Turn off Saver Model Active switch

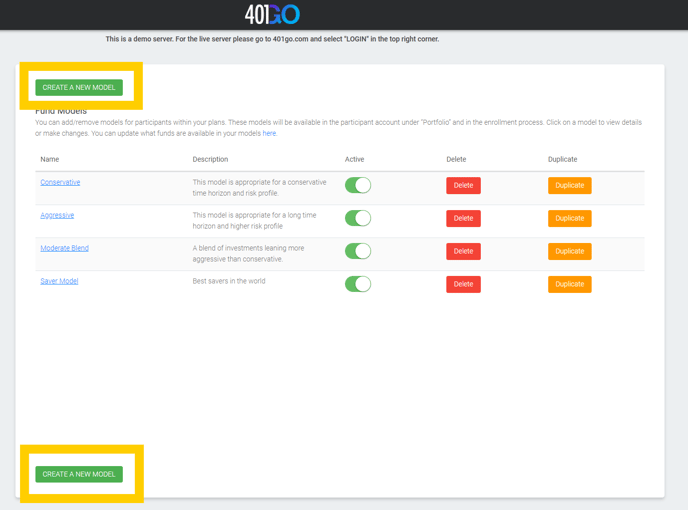358,284
